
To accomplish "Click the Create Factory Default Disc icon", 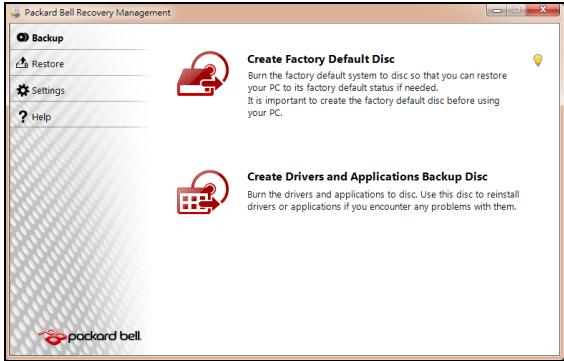I will pos(203,74).
